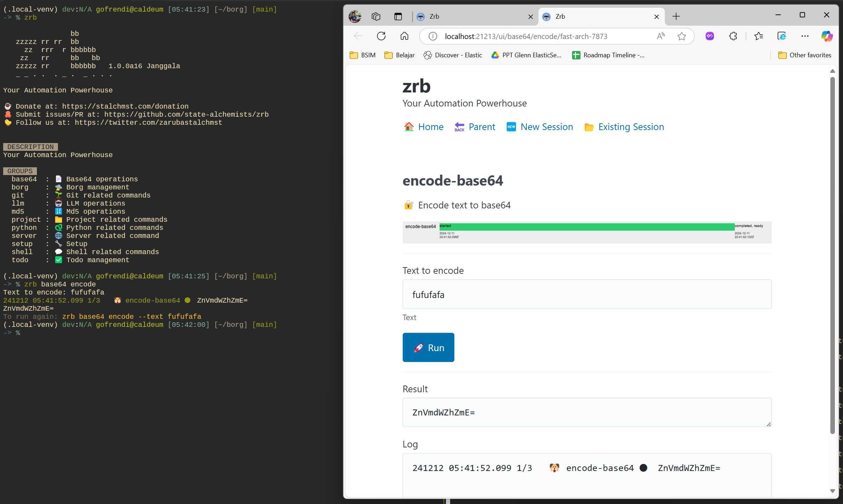This screenshot has width=843, height=504.
Task: Launch the Copilot icon
Action: pos(826,36)
